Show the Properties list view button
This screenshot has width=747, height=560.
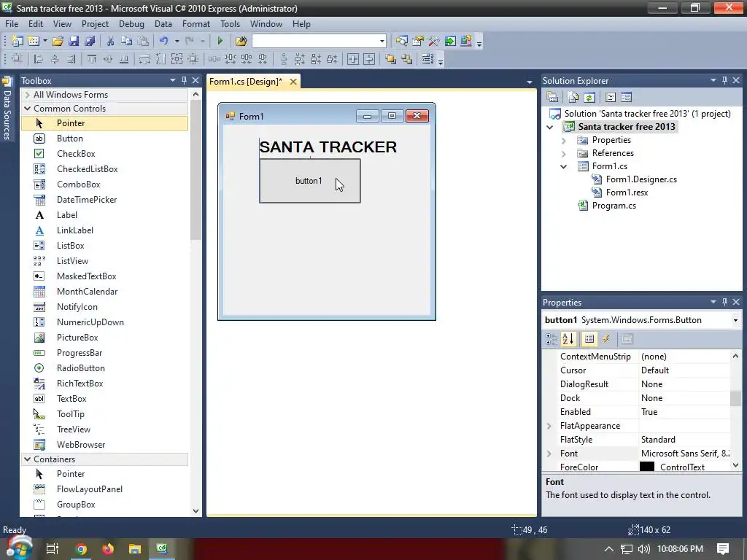589,339
